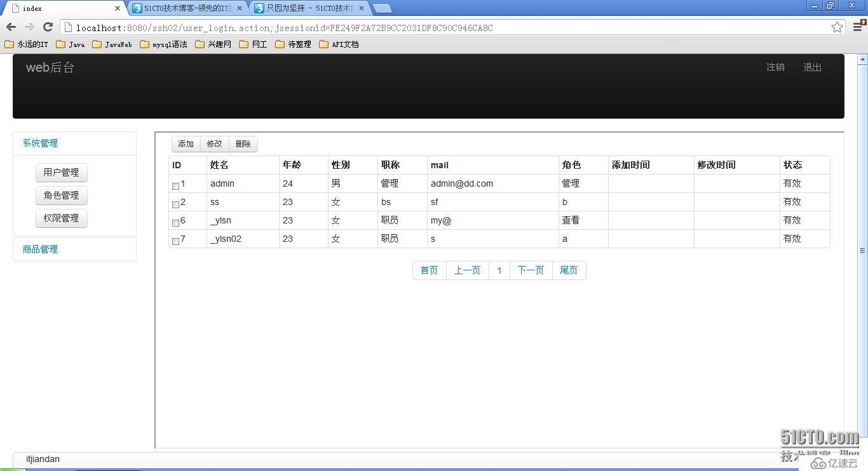This screenshot has height=471, width=868.
Task: Go to 下一页 in pagination
Action: pos(531,270)
